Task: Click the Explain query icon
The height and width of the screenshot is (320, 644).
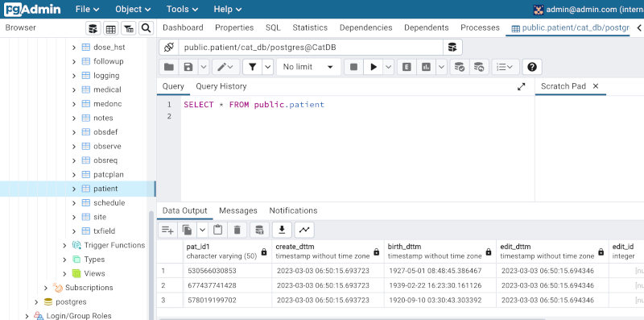Action: point(407,67)
